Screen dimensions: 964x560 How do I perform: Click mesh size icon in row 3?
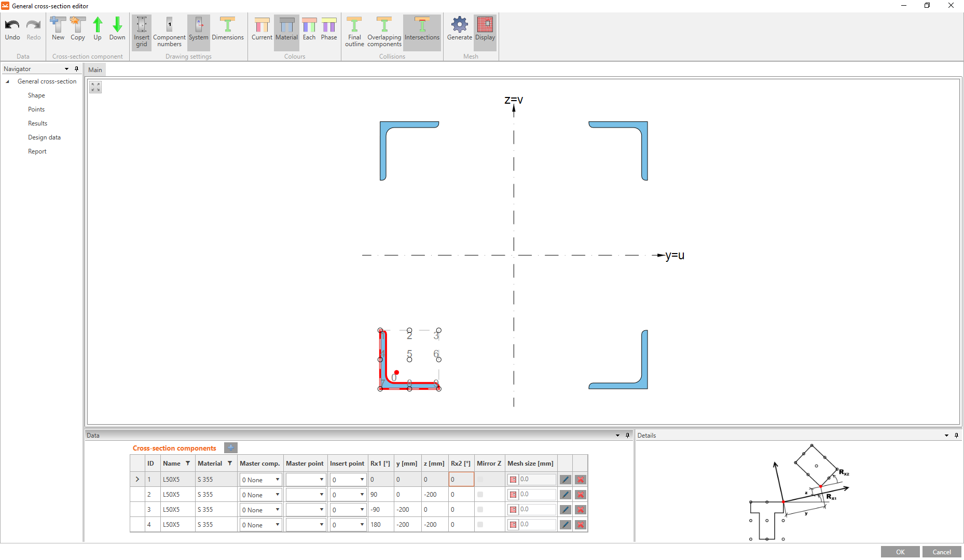pyautogui.click(x=513, y=510)
